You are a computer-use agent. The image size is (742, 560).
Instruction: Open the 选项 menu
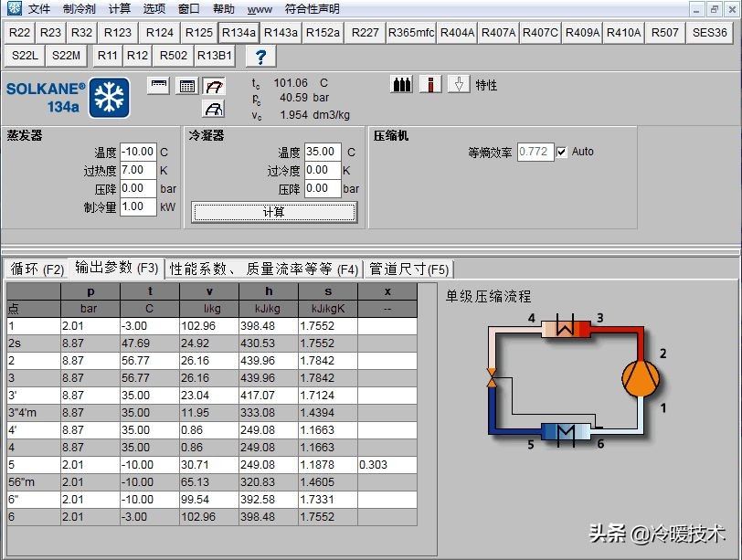(154, 8)
